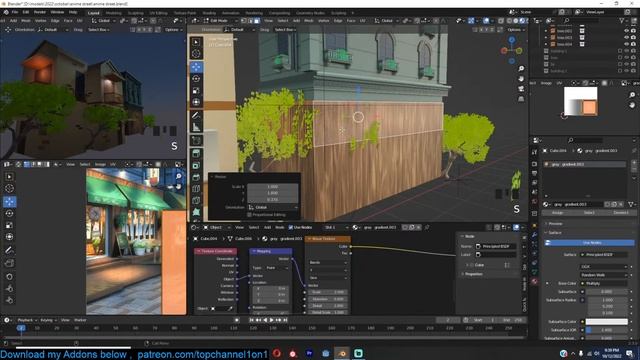Select the Rotate tool in the UV editor toolbar
The image size is (640, 360).
[9, 213]
